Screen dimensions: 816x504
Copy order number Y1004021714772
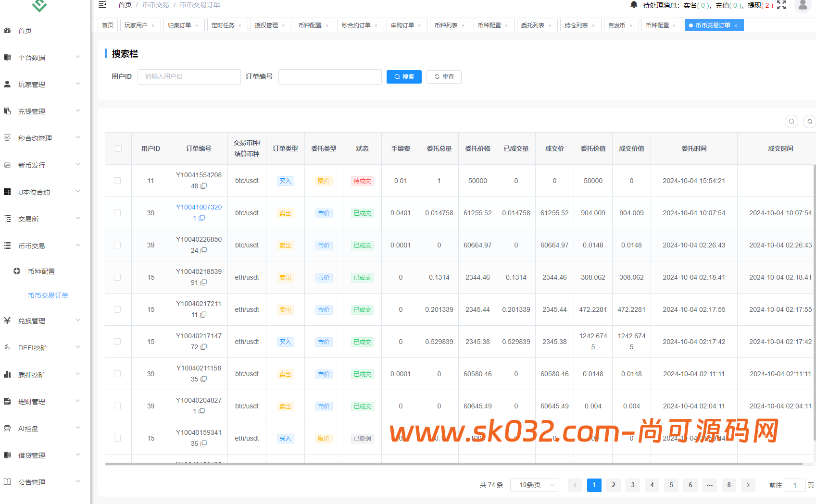[x=204, y=347]
